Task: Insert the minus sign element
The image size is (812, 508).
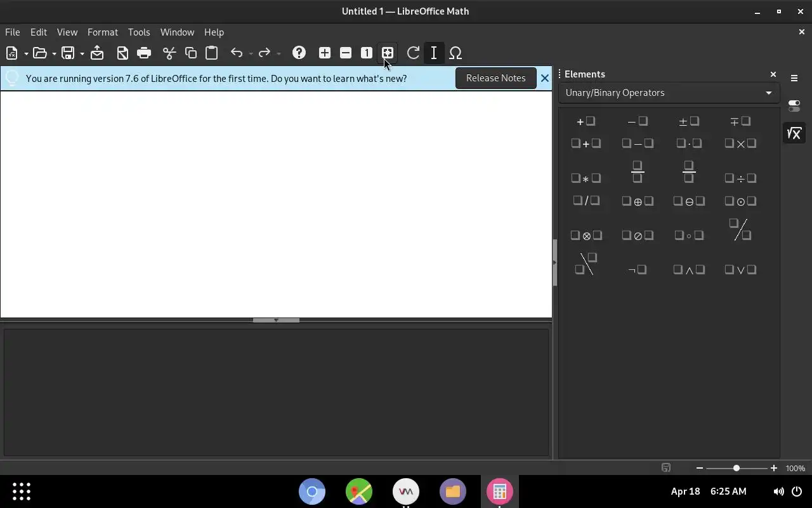Action: (x=638, y=121)
